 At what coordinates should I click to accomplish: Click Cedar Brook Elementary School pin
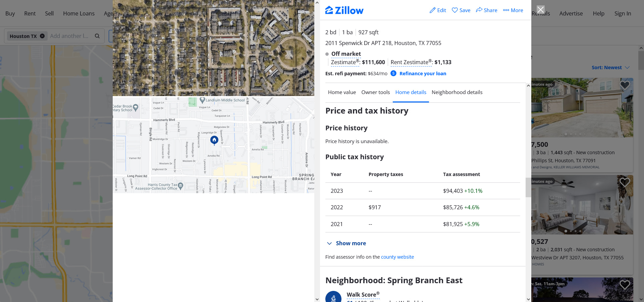pyautogui.click(x=136, y=108)
